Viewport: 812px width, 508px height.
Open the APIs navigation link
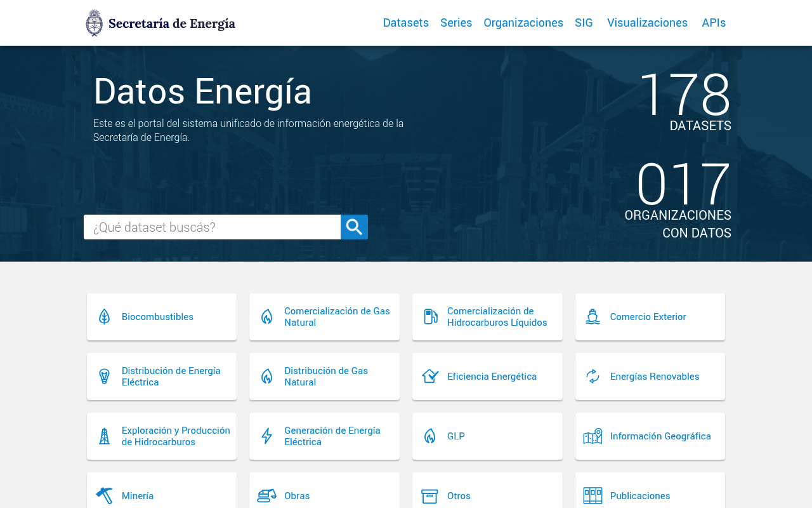click(x=714, y=23)
